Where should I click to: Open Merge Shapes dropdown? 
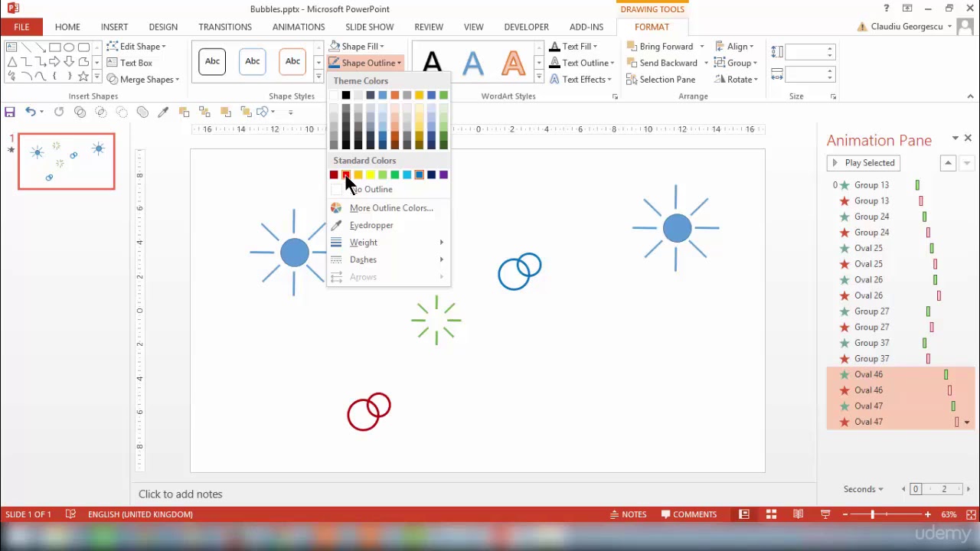click(143, 80)
